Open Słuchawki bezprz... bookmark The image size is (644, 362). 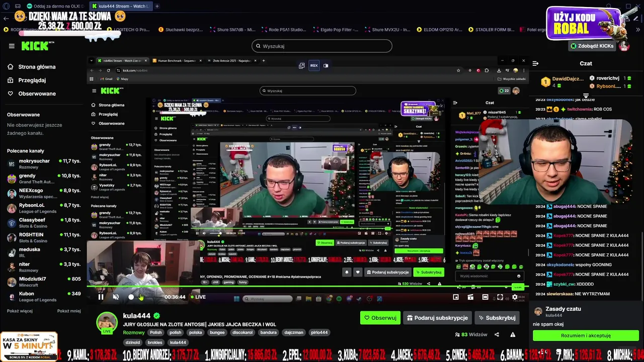point(181,30)
